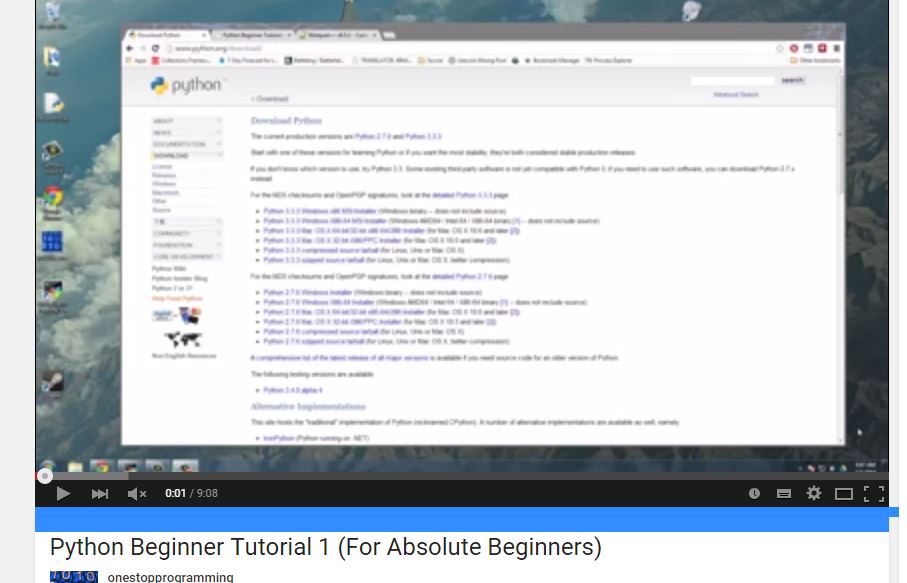
Task: Toggle subtitles with the captions icon
Action: (784, 493)
